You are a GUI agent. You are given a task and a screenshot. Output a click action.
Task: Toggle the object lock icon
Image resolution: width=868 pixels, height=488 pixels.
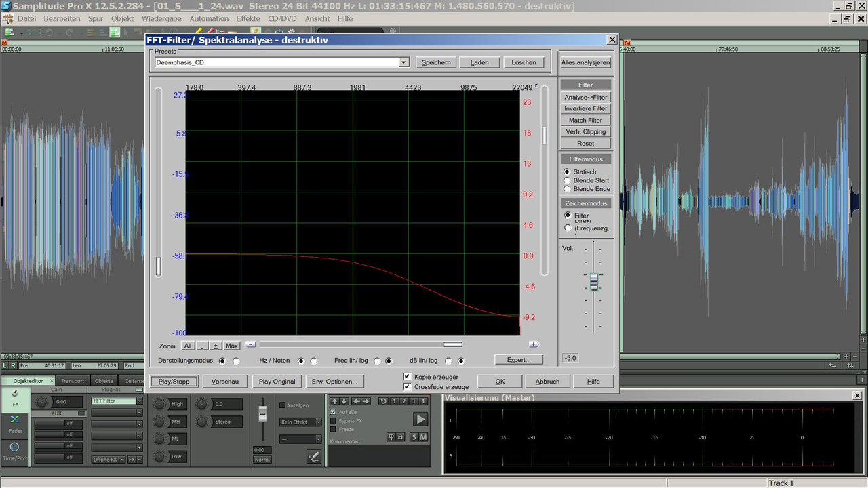click(400, 437)
